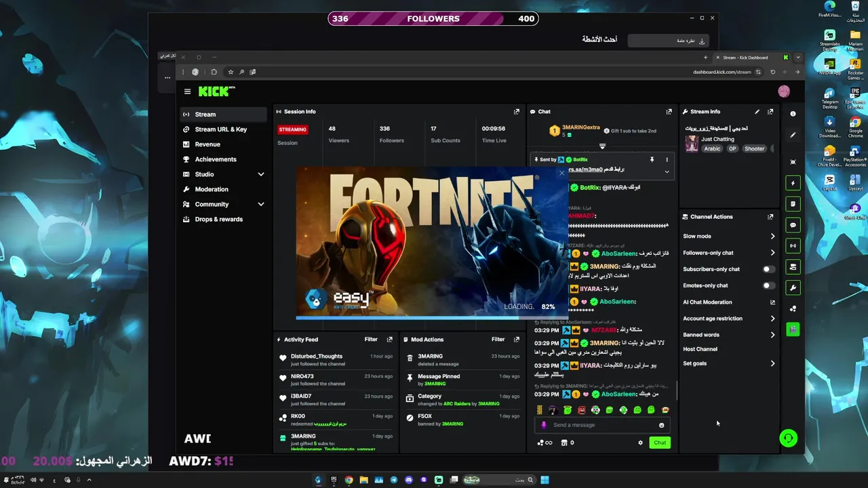Screen dimensions: 868x488
Task: Click Host Channel action
Action: coord(700,349)
